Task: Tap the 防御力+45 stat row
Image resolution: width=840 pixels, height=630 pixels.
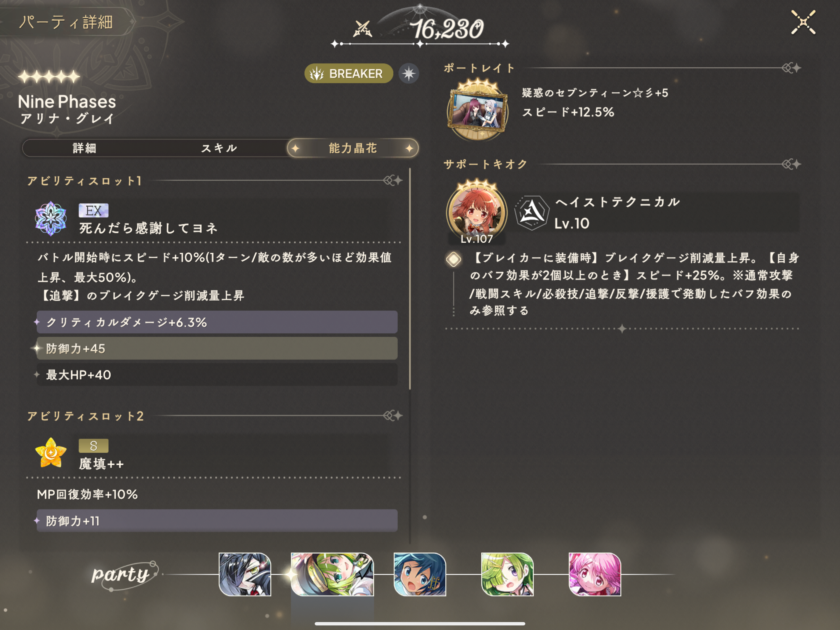Action: [x=217, y=348]
